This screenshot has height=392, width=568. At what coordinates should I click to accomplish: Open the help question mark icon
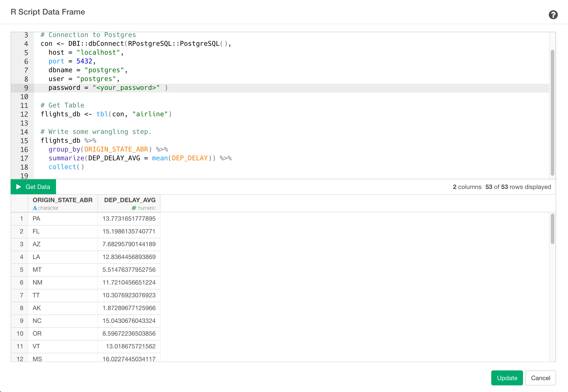point(553,15)
